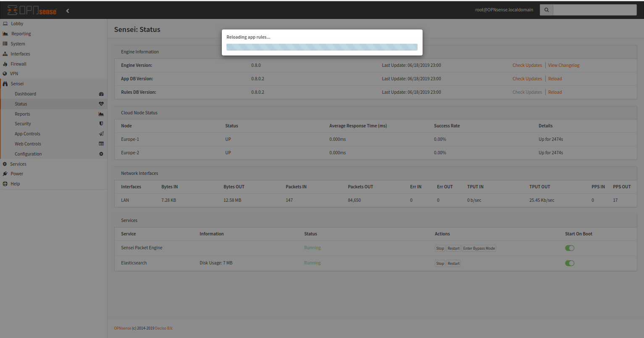Click the paper-plane icon for App Controls
Image resolution: width=644 pixels, height=338 pixels.
[101, 134]
